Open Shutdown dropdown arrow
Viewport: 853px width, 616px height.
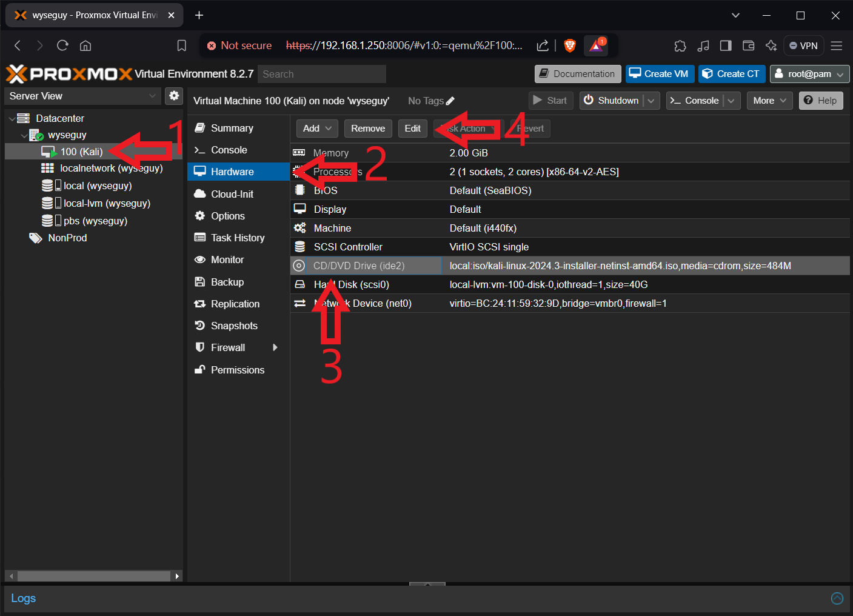pos(652,101)
